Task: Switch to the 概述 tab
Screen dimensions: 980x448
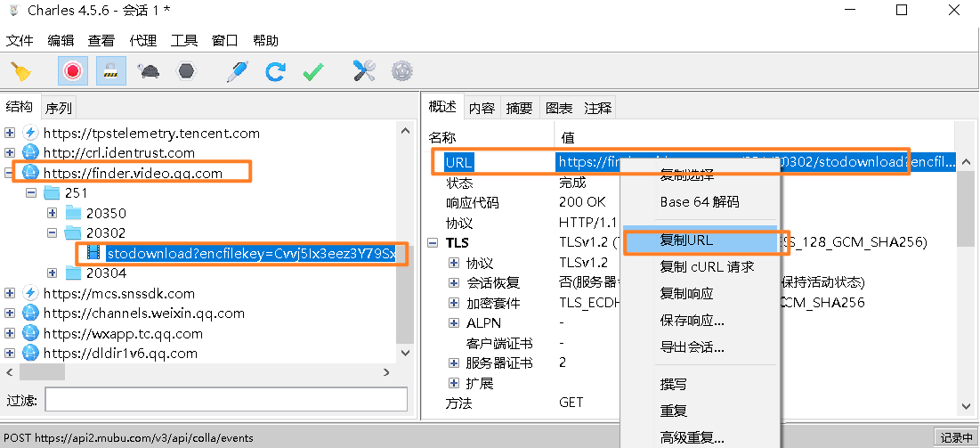Action: 442,107
